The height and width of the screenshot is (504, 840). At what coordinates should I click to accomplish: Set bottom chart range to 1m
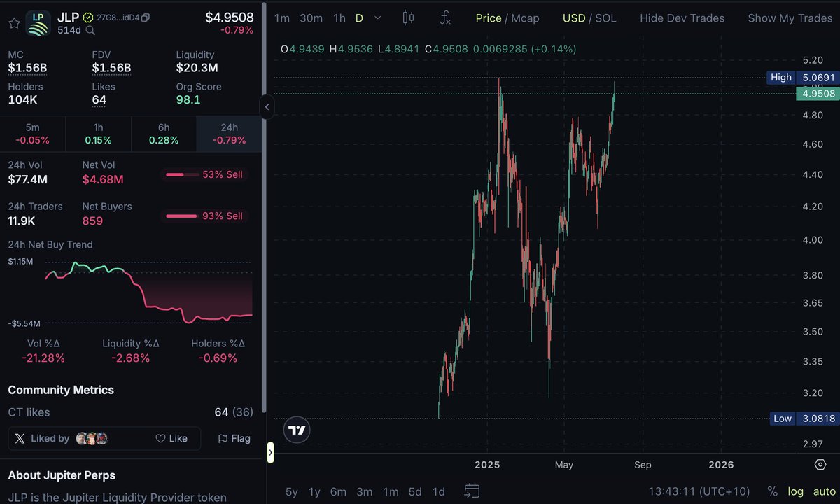pyautogui.click(x=390, y=491)
